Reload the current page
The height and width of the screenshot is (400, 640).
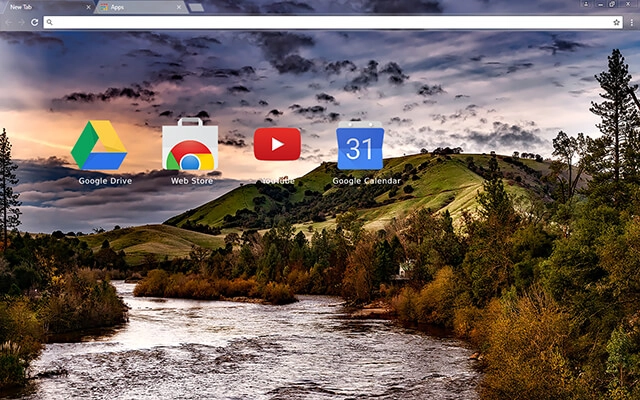pyautogui.click(x=34, y=22)
